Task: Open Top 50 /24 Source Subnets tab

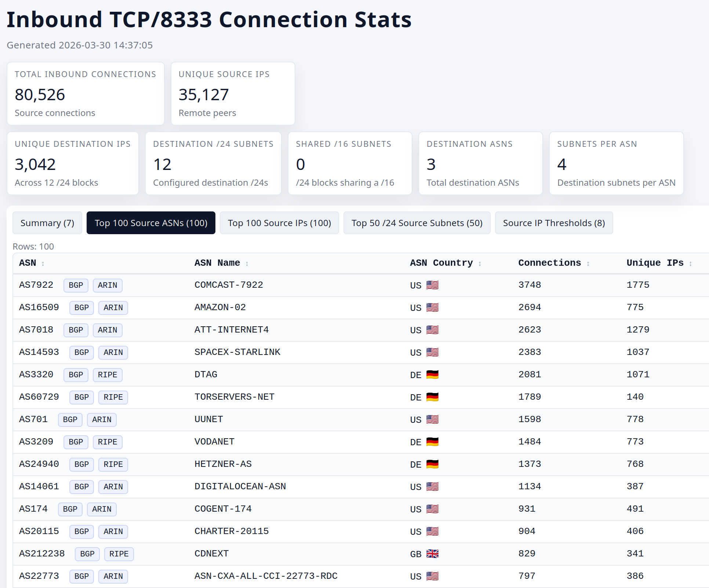Action: pyautogui.click(x=417, y=223)
